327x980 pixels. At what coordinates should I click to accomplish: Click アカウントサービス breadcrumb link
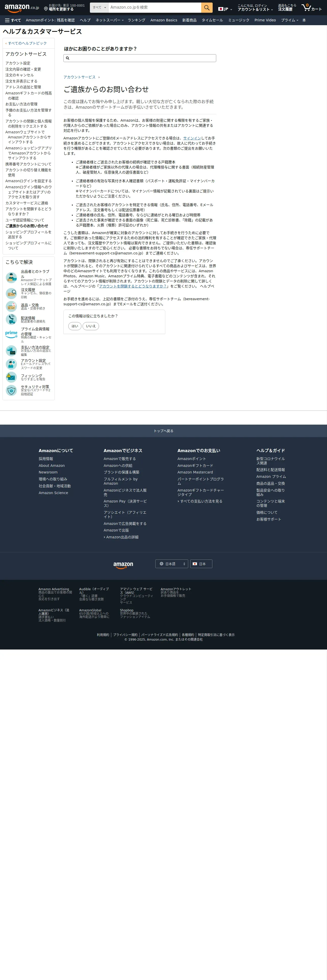pos(79,77)
